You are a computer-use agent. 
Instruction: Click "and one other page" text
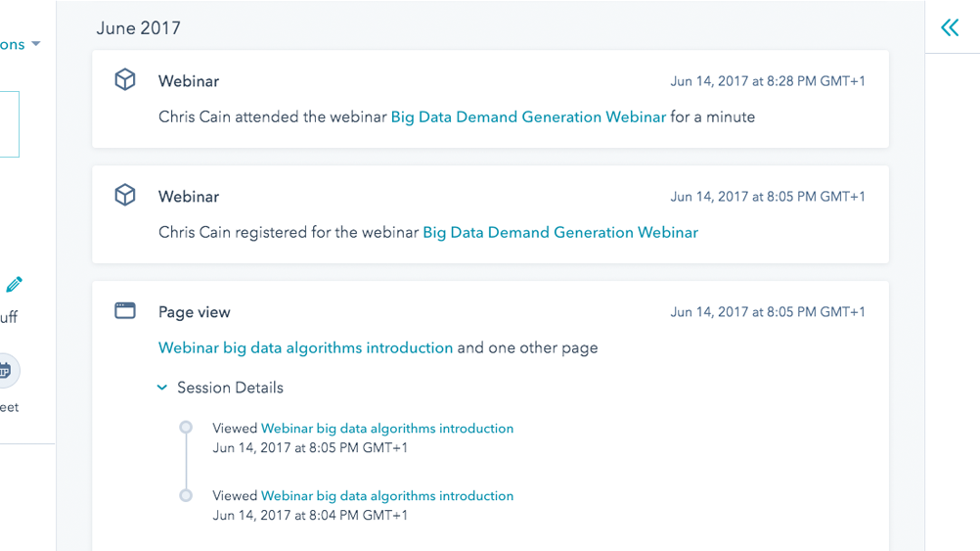[x=527, y=347]
